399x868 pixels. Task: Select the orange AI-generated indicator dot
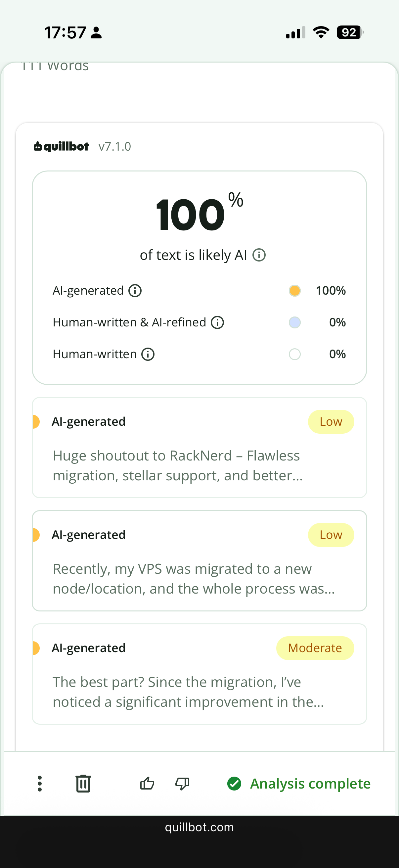click(x=295, y=290)
